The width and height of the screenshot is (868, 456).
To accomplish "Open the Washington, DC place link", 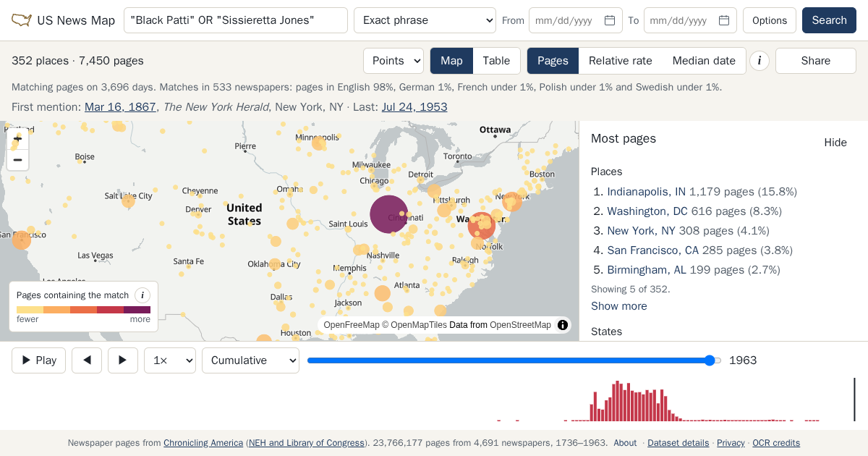I will pyautogui.click(x=647, y=211).
